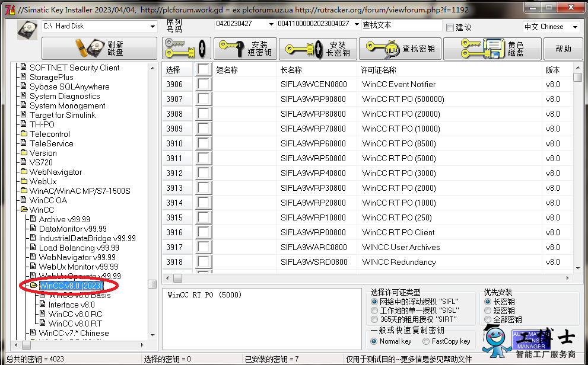Click the Load Balancing v99.99 document icon
The image size is (588, 365).
pyautogui.click(x=33, y=248)
